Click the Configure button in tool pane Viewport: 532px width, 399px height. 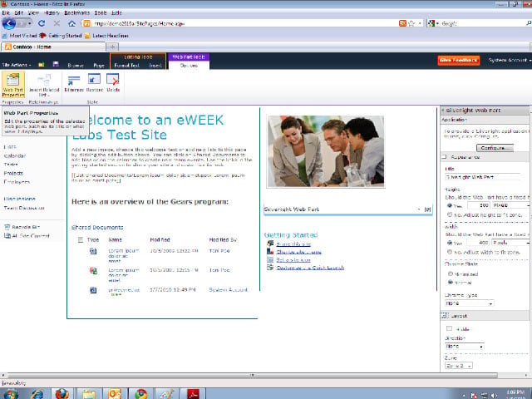495,148
